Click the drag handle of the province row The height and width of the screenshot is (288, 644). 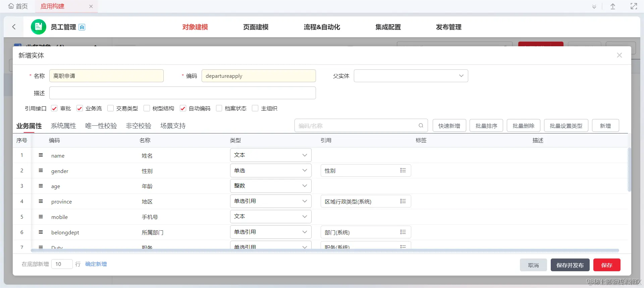click(x=41, y=201)
